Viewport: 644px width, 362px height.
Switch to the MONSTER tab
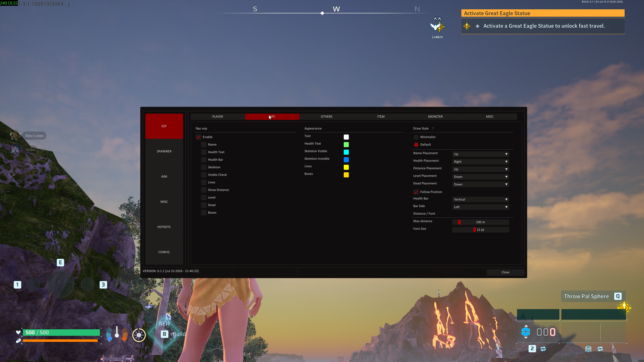(x=435, y=117)
